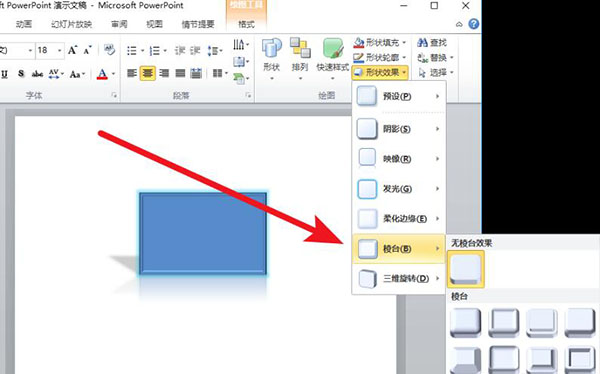Open the font color dropdown arrow
The image size is (600, 374).
point(113,73)
